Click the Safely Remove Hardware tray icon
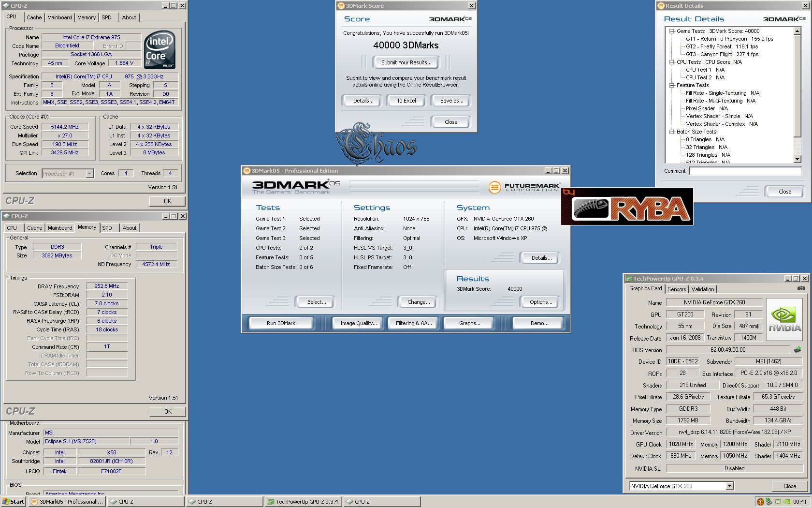 [768, 502]
